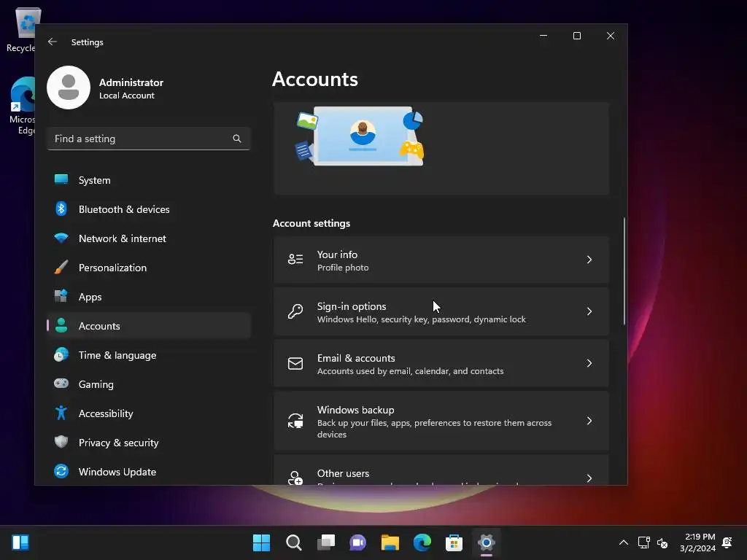Expand Email & accounts chevron
Screen dimensions: 747x560
pos(589,363)
